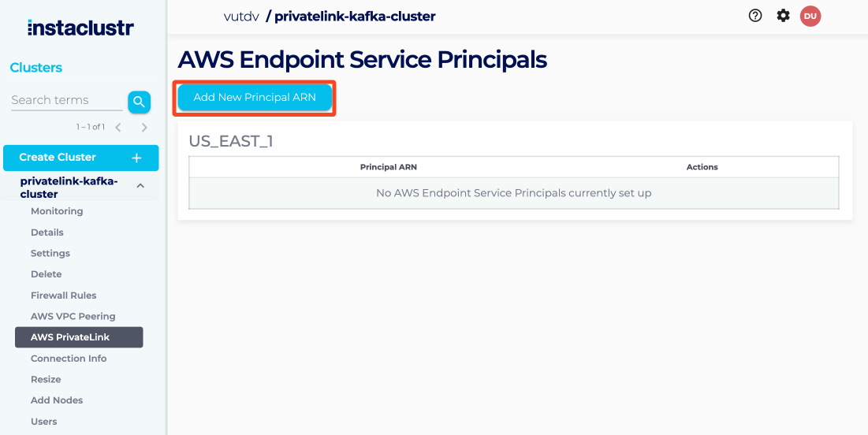Click the search magnifier icon button

click(x=139, y=102)
